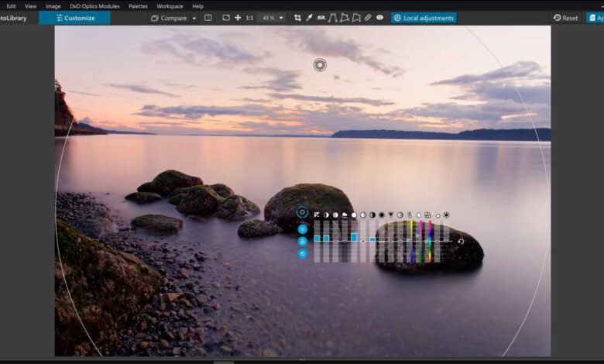Click the Repair tool icon
Image resolution: width=604 pixels, height=364 pixels.
click(368, 18)
